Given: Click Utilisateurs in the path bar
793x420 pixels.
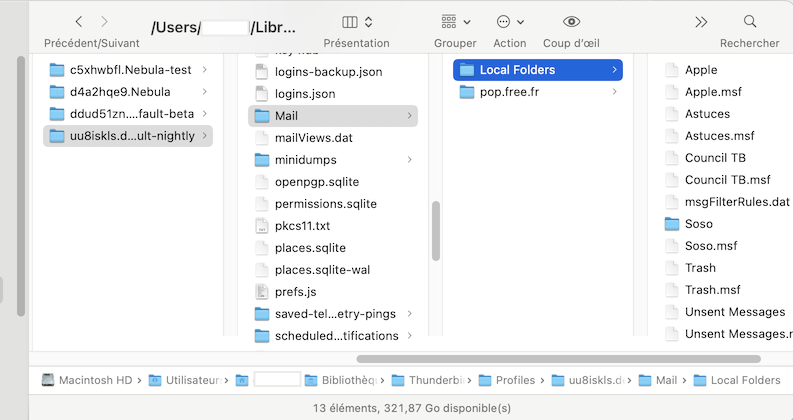Looking at the screenshot, I should point(185,380).
